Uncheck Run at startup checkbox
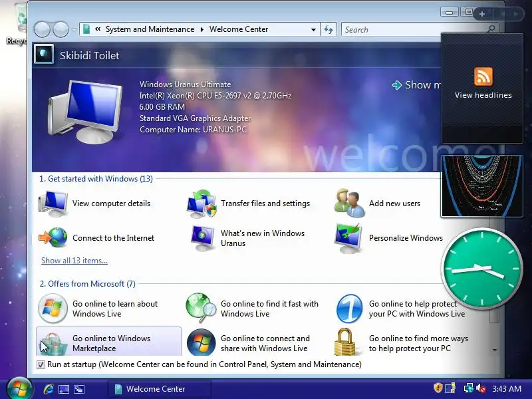Image resolution: width=532 pixels, height=399 pixels. (x=41, y=364)
